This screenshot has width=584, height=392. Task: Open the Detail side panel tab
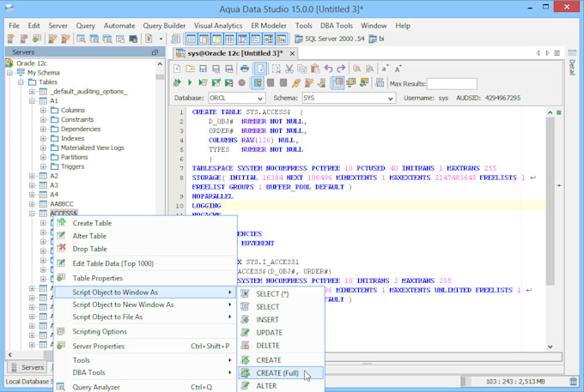click(x=572, y=66)
